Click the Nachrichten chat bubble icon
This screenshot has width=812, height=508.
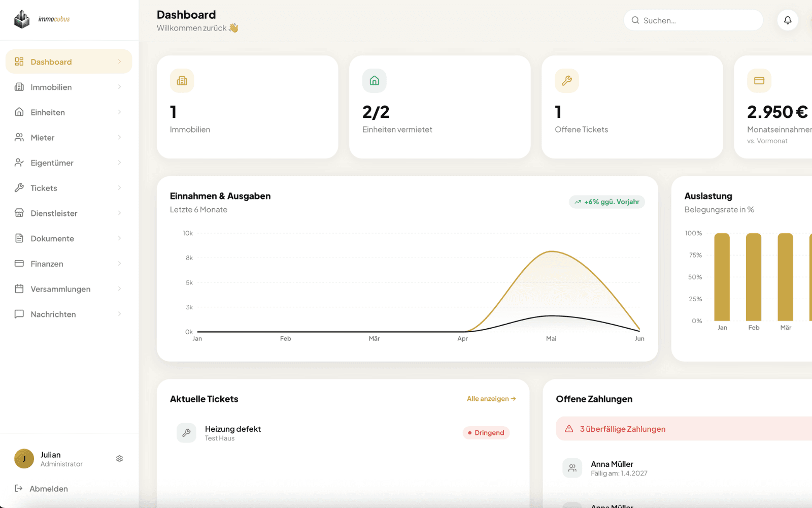click(19, 314)
